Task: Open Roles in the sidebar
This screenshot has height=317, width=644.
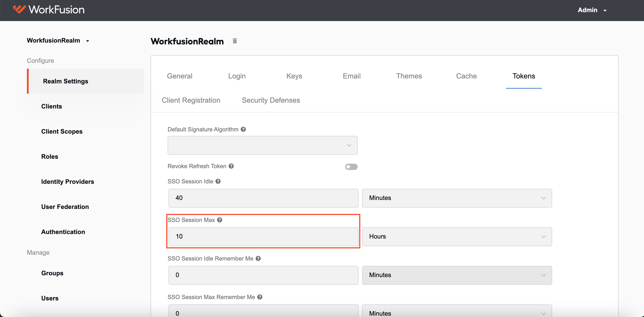Action: (x=50, y=157)
